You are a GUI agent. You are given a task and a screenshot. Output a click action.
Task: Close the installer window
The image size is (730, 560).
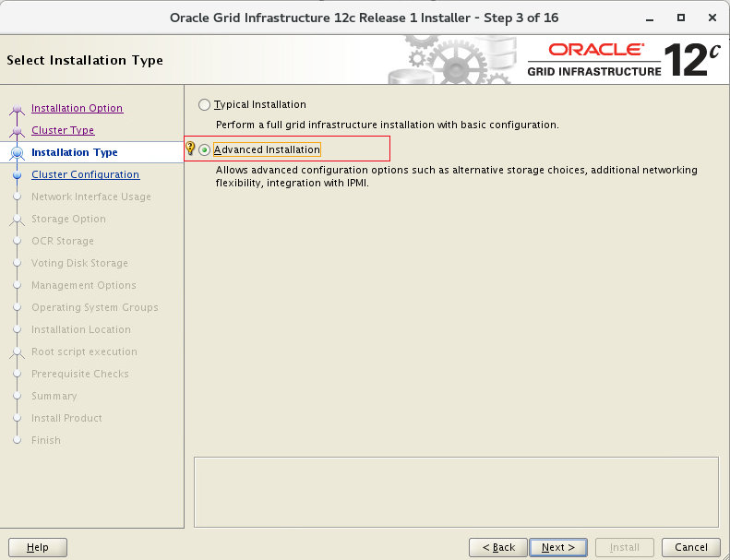pyautogui.click(x=712, y=18)
